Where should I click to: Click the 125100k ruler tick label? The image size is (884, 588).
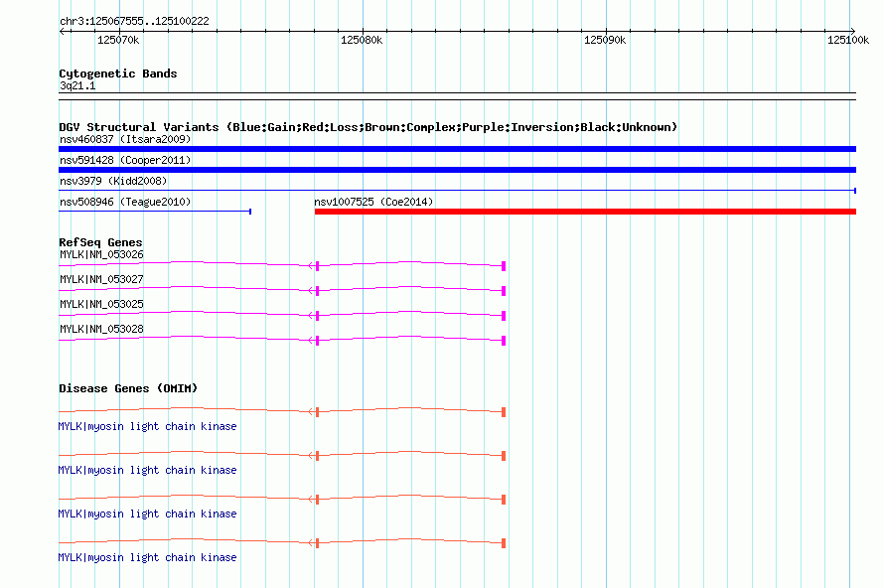tap(848, 40)
